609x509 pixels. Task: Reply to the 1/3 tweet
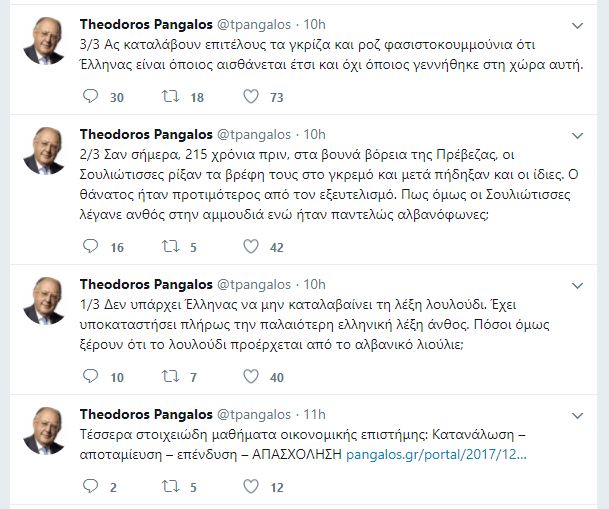pos(90,377)
